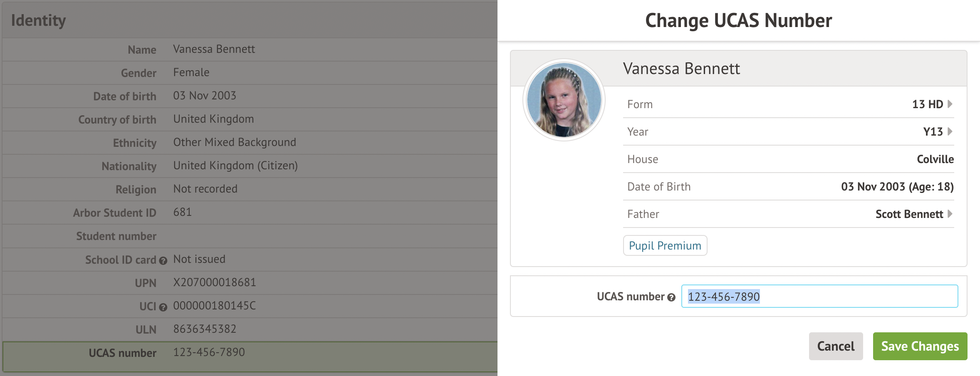Screen dimensions: 980x376
Task: Open the Religion Not recorded row
Action: click(x=250, y=189)
